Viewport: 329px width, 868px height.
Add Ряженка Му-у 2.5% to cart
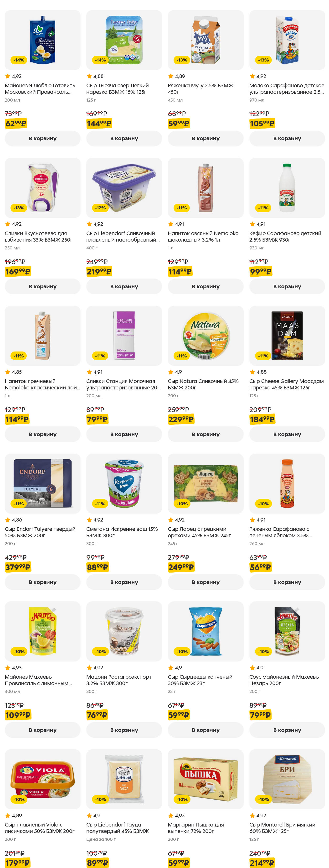pos(206,139)
